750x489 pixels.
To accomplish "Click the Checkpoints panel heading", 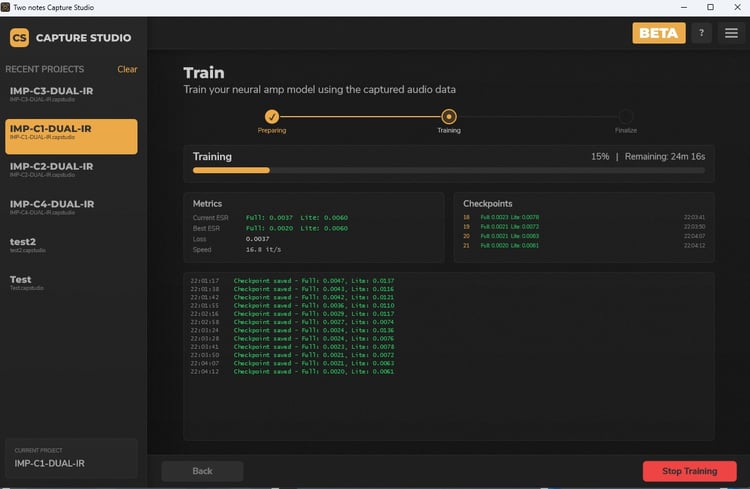I will point(487,204).
